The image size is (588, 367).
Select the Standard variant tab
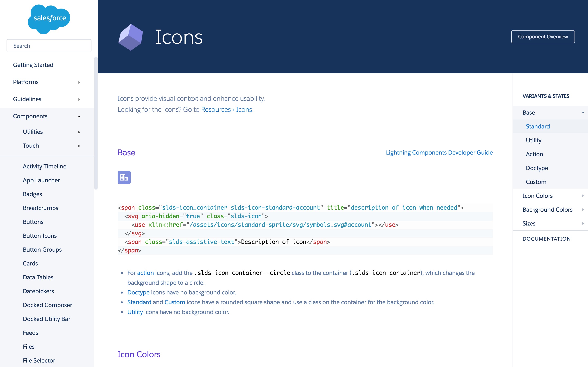(x=537, y=126)
